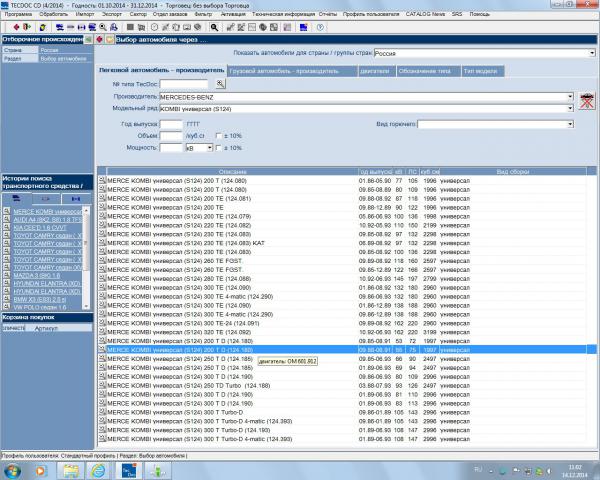Viewport: 600px width, 480px height.
Task: Click the red diamond icon left of 'Выбор автомобиля через'
Action: (x=99, y=39)
